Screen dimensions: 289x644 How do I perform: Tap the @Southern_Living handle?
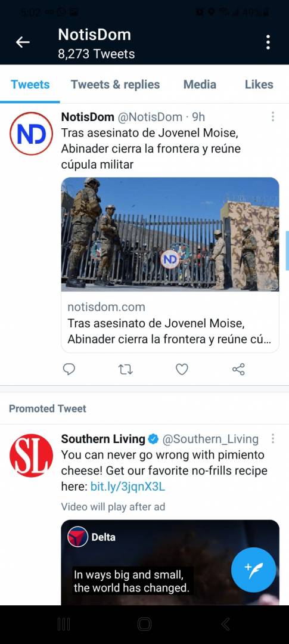coord(210,439)
